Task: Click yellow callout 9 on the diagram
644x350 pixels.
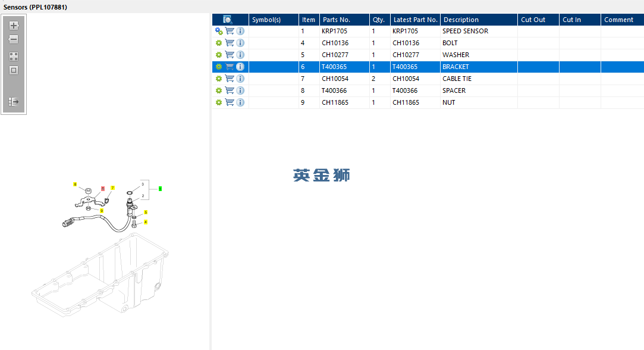Action: tap(102, 211)
